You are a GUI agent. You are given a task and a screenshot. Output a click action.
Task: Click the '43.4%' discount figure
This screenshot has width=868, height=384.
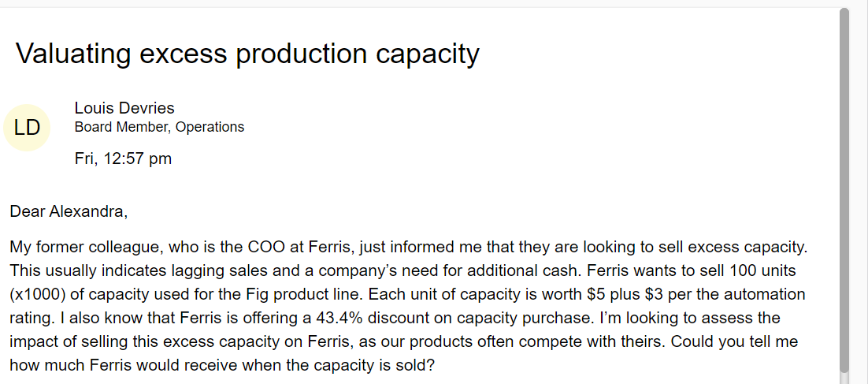[x=339, y=318]
